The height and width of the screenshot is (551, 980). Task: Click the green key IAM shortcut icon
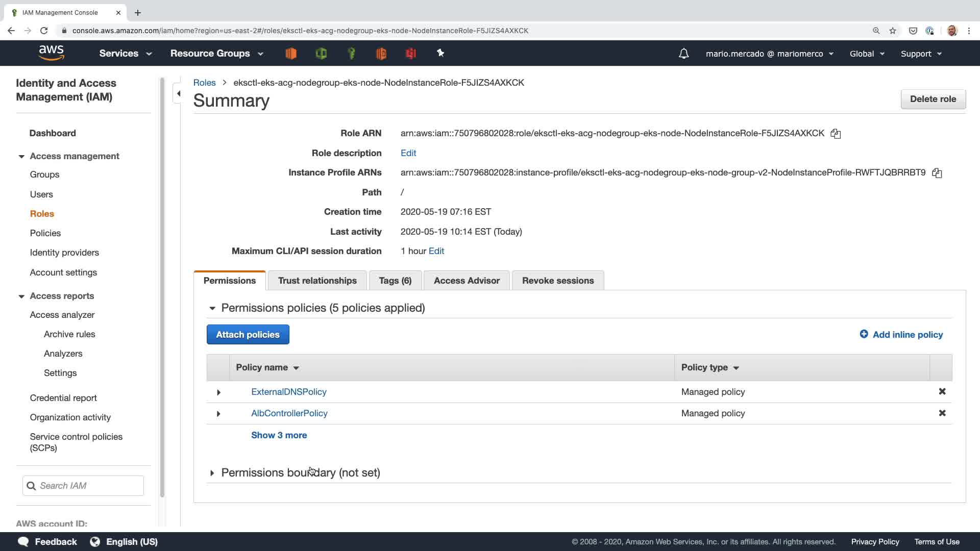click(x=351, y=53)
